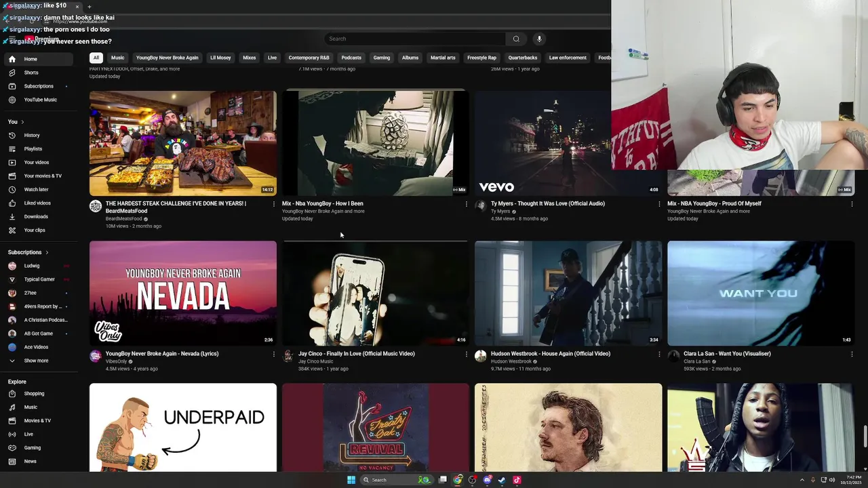This screenshot has width=868, height=488.
Task: Open options for Jay Cinco video
Action: (x=466, y=354)
